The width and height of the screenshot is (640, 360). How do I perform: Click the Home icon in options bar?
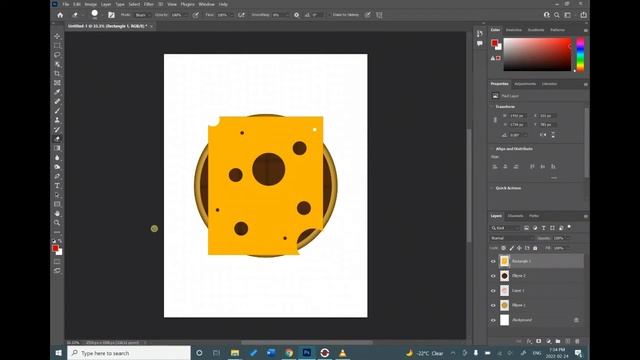point(60,15)
